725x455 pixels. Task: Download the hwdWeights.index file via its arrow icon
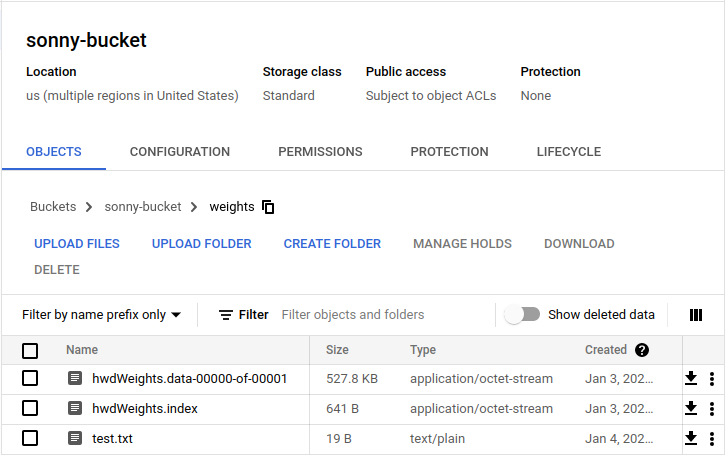click(690, 408)
